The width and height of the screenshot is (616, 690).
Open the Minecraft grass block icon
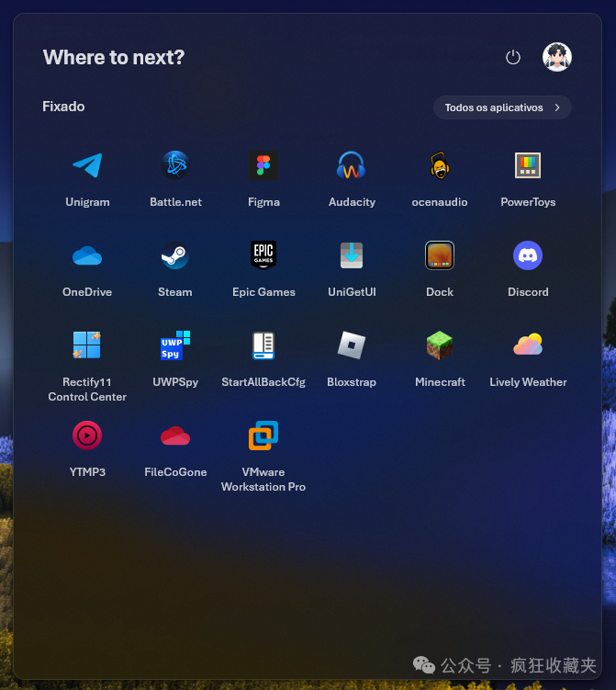[440, 345]
